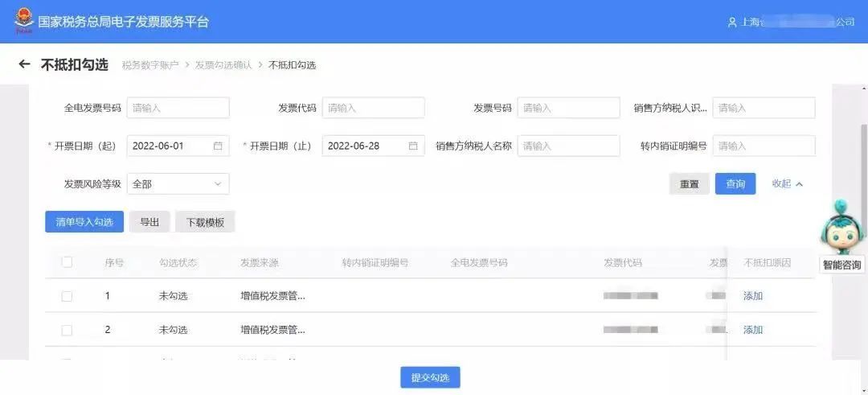Open the 发票风险等级 dropdown
868x395 pixels.
(178, 184)
